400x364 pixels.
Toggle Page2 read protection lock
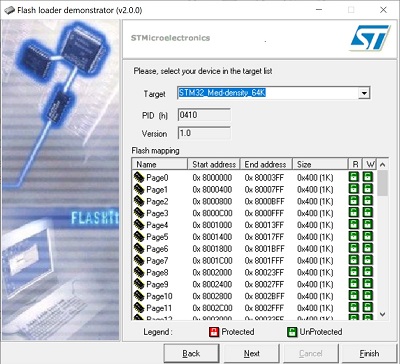pyautogui.click(x=354, y=201)
